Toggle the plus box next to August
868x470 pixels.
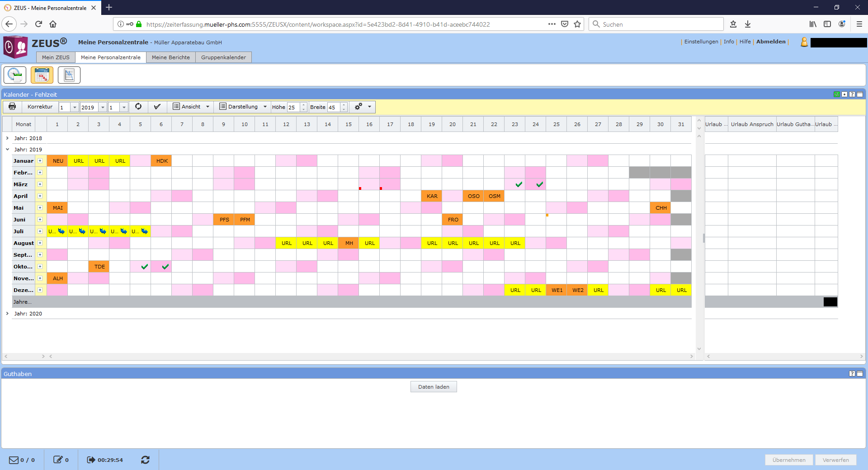(x=40, y=243)
